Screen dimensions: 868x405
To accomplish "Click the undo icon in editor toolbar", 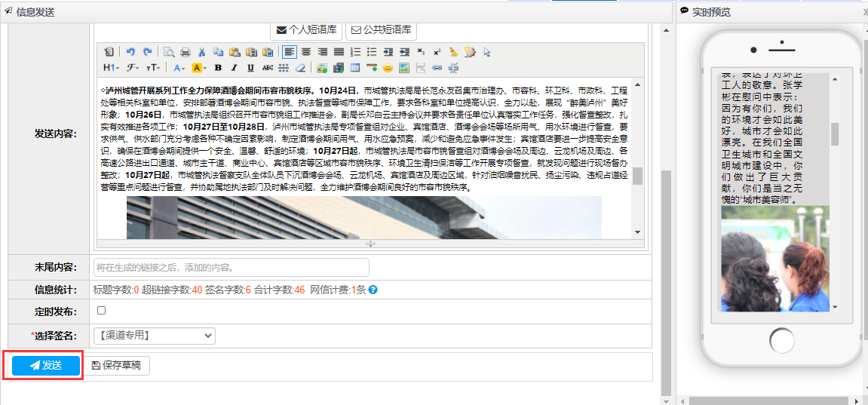I will [130, 52].
